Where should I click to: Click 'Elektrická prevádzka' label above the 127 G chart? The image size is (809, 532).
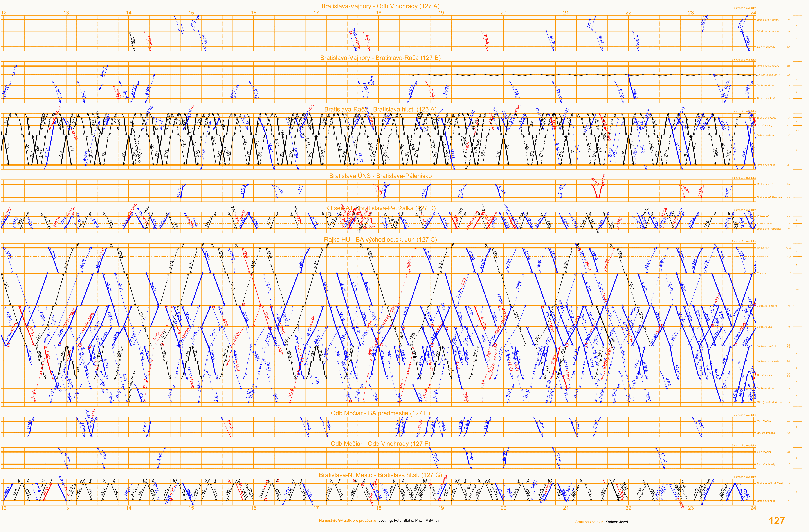744,477
